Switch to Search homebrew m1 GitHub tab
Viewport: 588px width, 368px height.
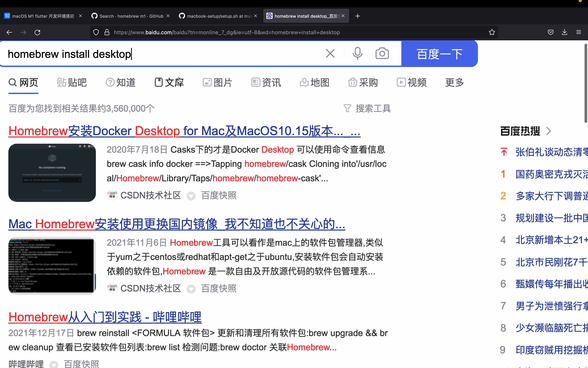click(131, 16)
